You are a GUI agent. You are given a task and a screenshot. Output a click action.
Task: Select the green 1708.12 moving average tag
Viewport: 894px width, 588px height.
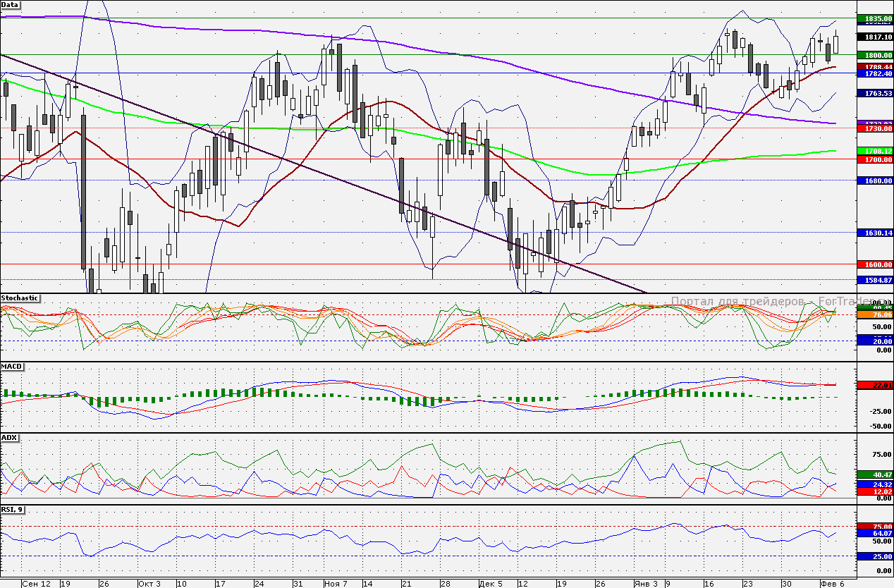(874, 151)
